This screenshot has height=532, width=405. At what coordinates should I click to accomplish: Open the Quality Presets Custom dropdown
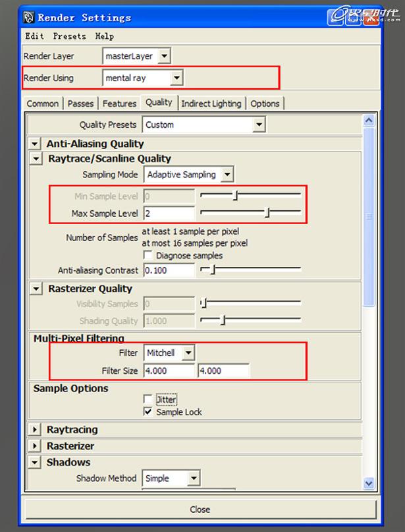point(204,125)
